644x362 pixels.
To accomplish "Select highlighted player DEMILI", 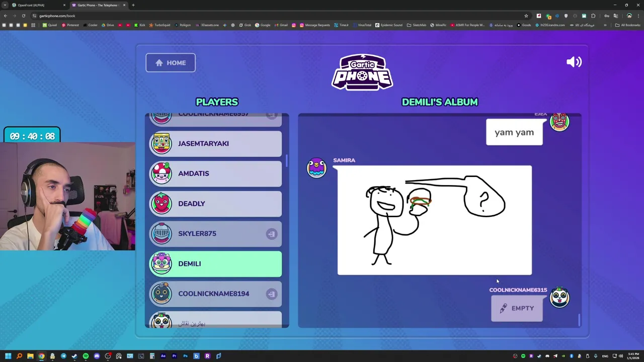I will point(215,263).
